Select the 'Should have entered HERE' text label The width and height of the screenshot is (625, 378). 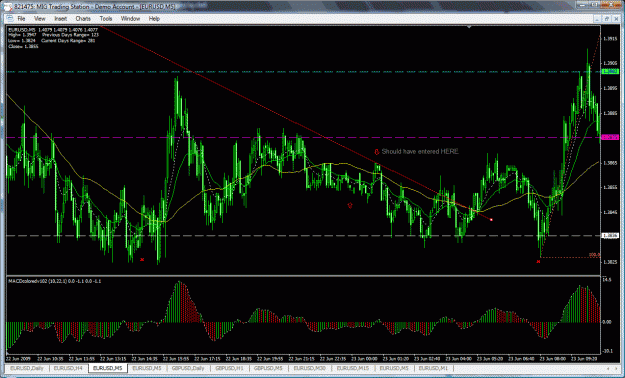click(420, 152)
